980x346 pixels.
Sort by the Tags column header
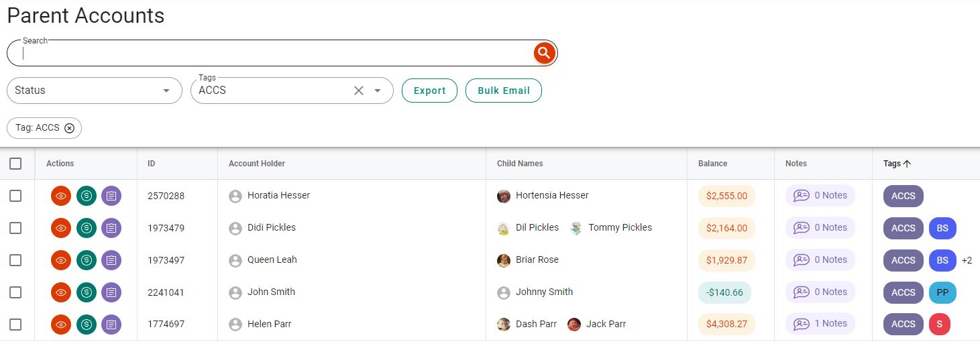coord(892,164)
